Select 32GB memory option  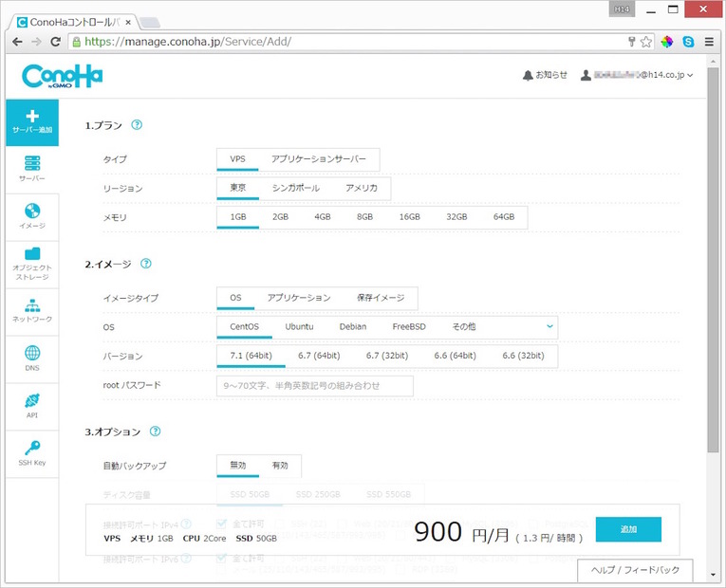coord(456,217)
